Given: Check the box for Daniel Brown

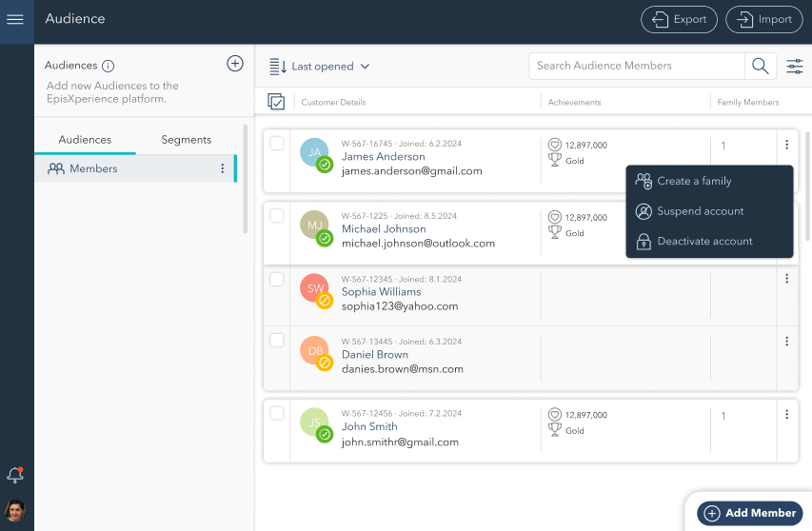Looking at the screenshot, I should (x=276, y=340).
